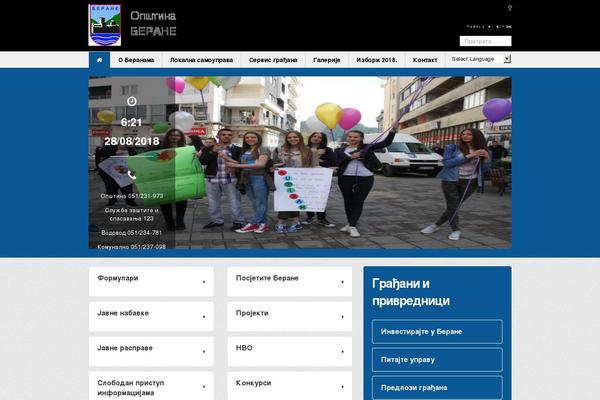Image resolution: width=600 pixels, height=400 pixels.
Task: Click the arrow bullet in Пројекти box
Action: [x=342, y=317]
